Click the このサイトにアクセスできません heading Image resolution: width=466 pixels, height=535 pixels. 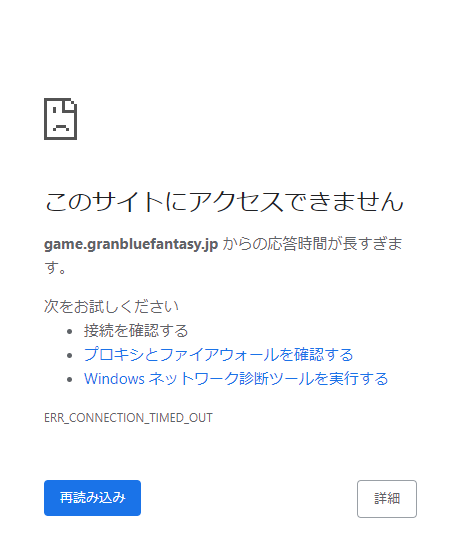pos(224,201)
